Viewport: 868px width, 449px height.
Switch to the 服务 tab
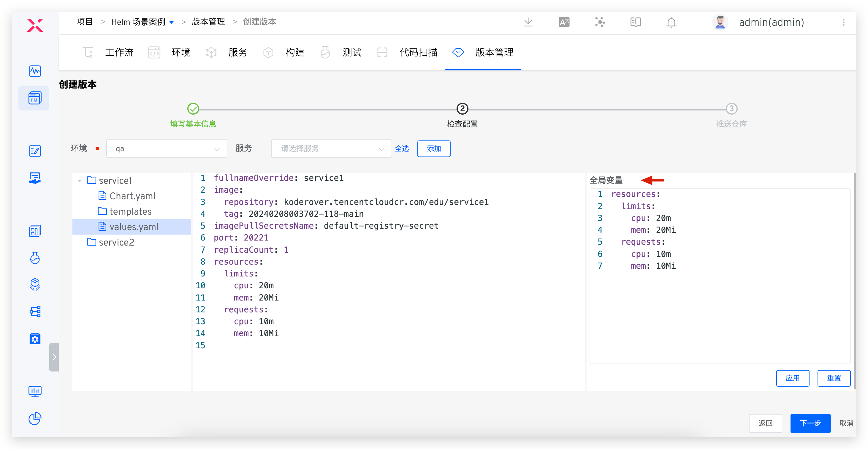pyautogui.click(x=226, y=52)
